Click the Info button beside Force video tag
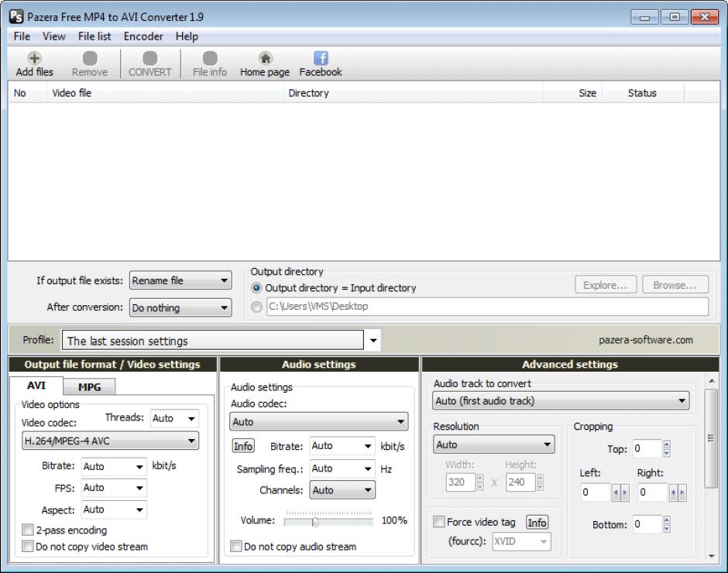Screen dimensions: 728x573 tap(537, 523)
